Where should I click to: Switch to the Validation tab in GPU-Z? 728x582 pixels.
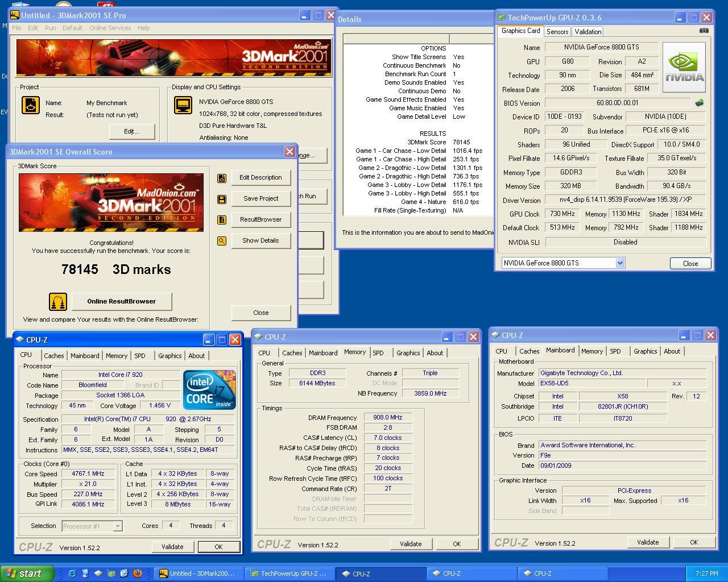588,32
